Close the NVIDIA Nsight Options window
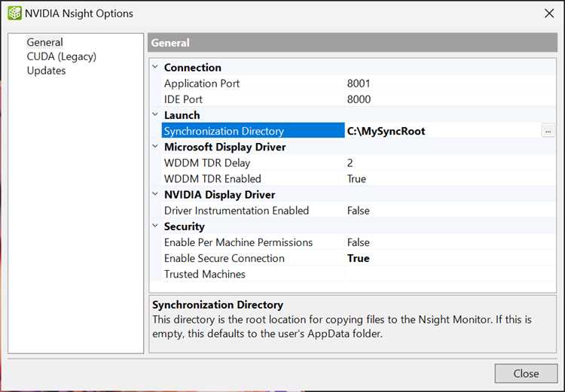This screenshot has width=565, height=392. tap(549, 14)
